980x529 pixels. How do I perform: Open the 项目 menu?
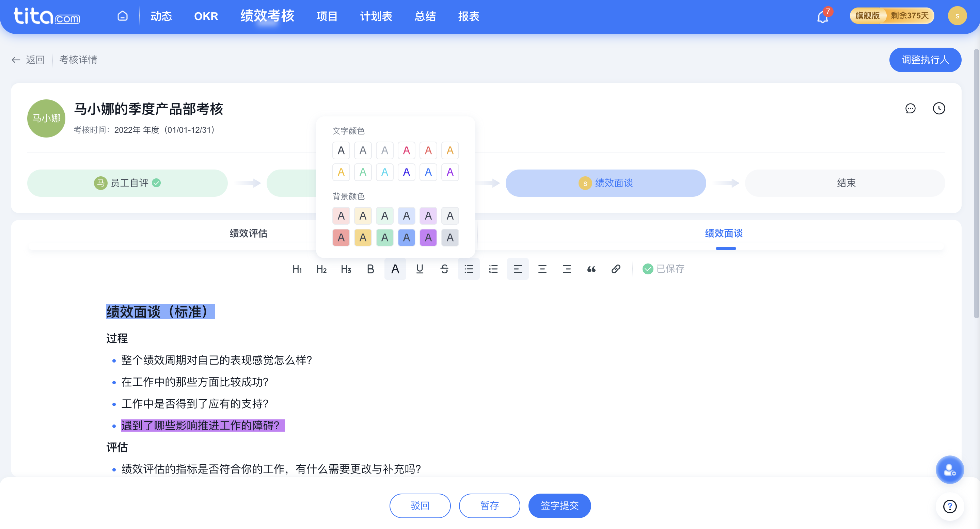(327, 16)
